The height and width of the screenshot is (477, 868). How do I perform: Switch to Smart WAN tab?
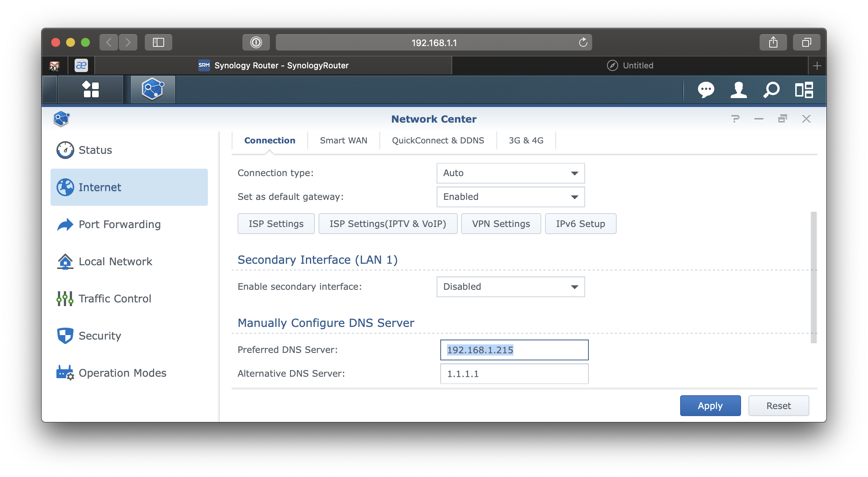343,140
